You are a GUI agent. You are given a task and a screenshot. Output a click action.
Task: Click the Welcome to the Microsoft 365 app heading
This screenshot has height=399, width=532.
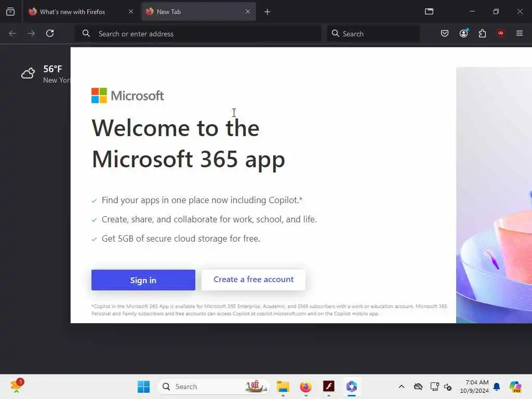pos(188,143)
